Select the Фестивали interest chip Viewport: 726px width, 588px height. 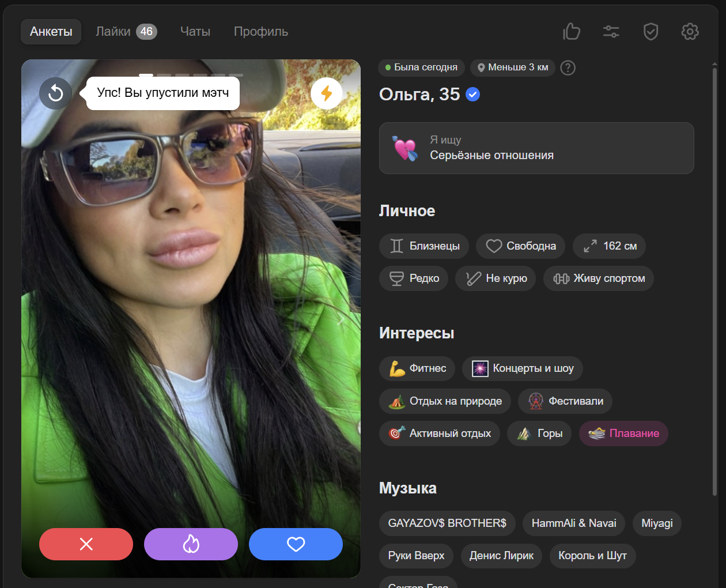565,401
